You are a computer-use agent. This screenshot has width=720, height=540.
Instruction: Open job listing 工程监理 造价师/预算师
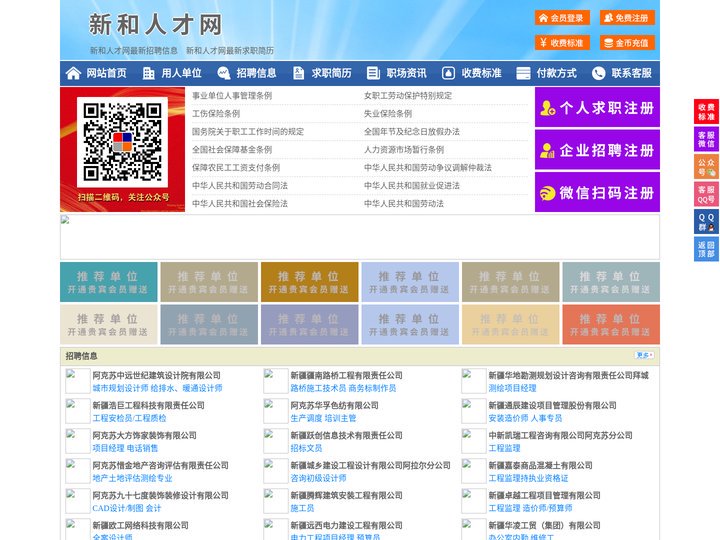coord(530,508)
